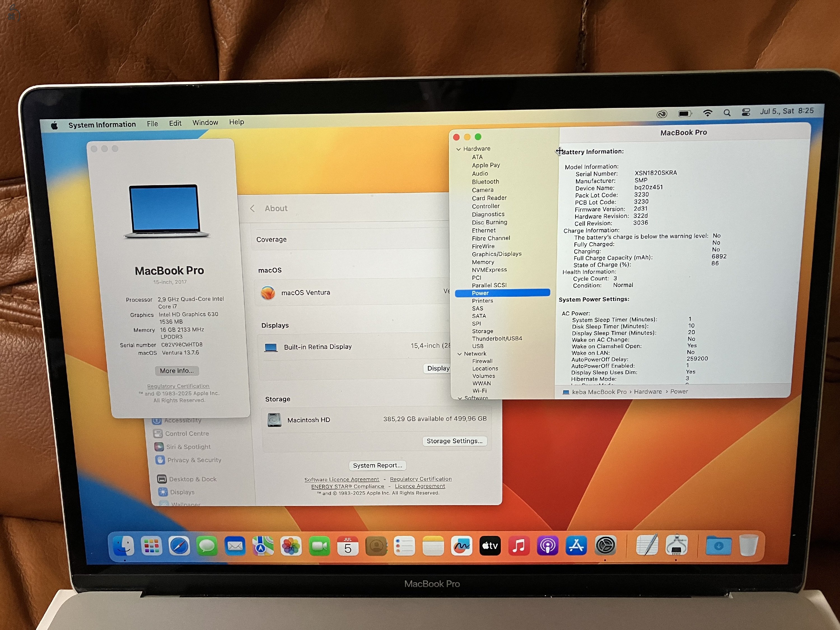Open App Store from the Dock

pyautogui.click(x=577, y=546)
